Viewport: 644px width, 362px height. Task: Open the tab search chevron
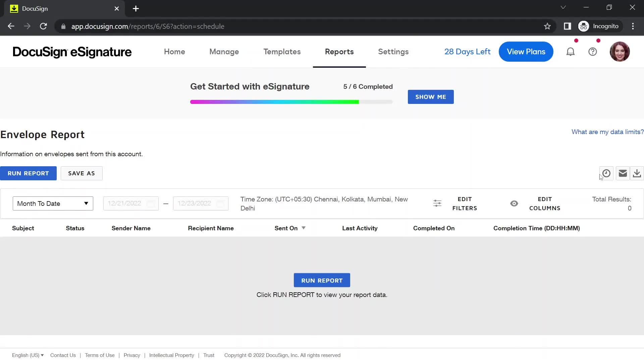point(563,7)
